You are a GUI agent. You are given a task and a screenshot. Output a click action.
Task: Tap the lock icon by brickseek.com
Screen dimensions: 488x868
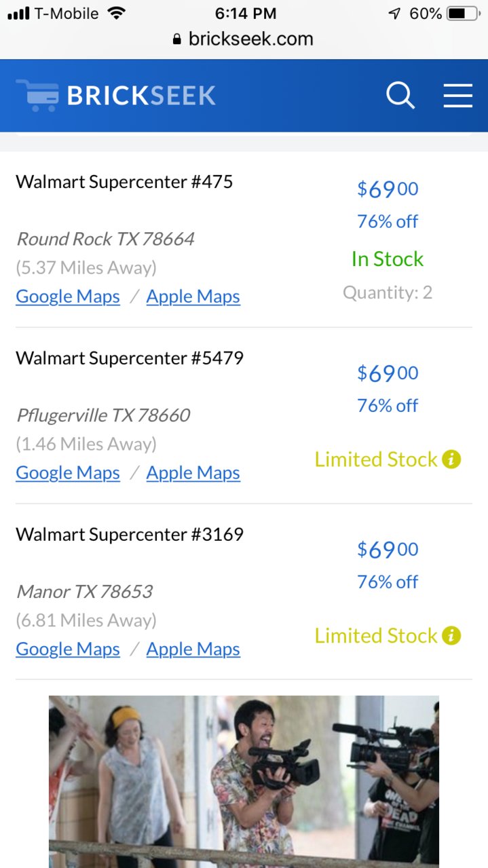[x=177, y=39]
